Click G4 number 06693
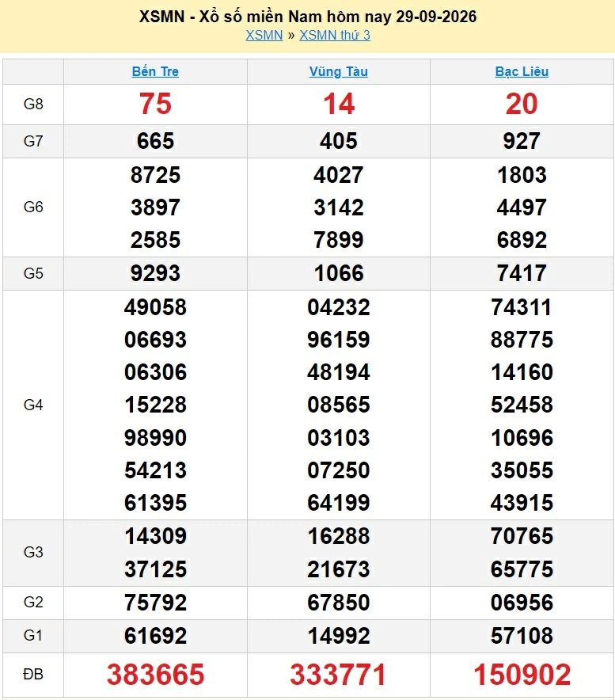615x700 pixels. tap(155, 340)
